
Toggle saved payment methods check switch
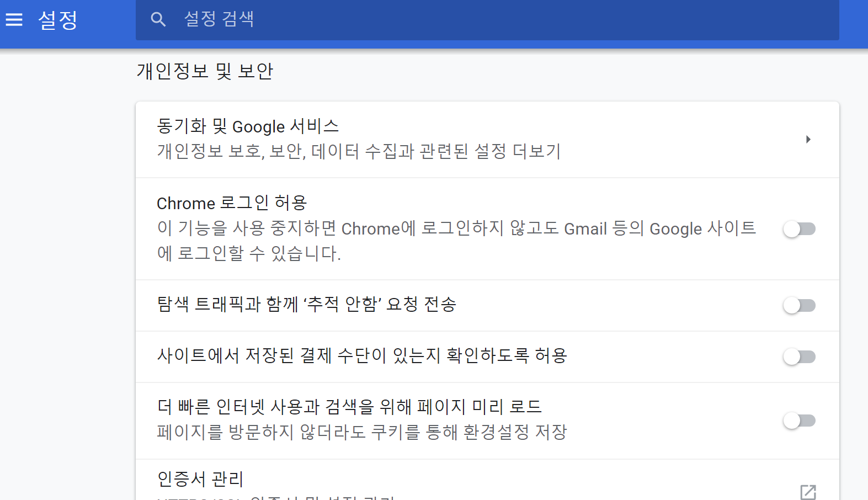(x=800, y=357)
